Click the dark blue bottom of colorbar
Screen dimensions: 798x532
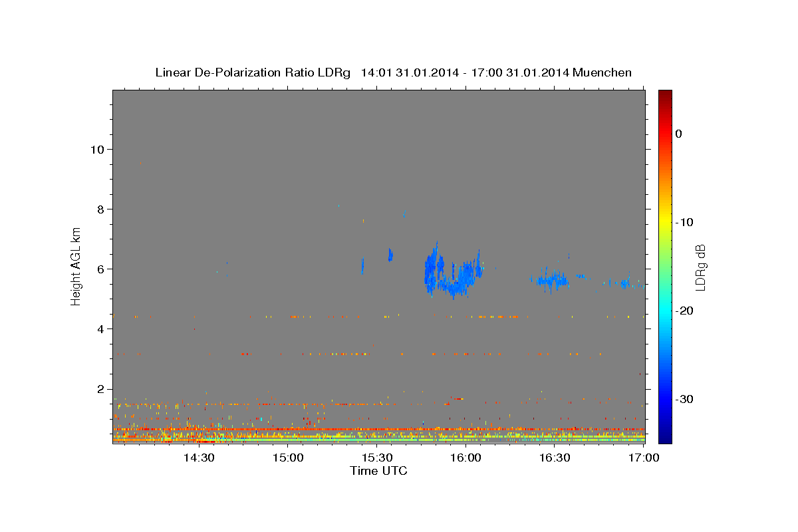(665, 436)
